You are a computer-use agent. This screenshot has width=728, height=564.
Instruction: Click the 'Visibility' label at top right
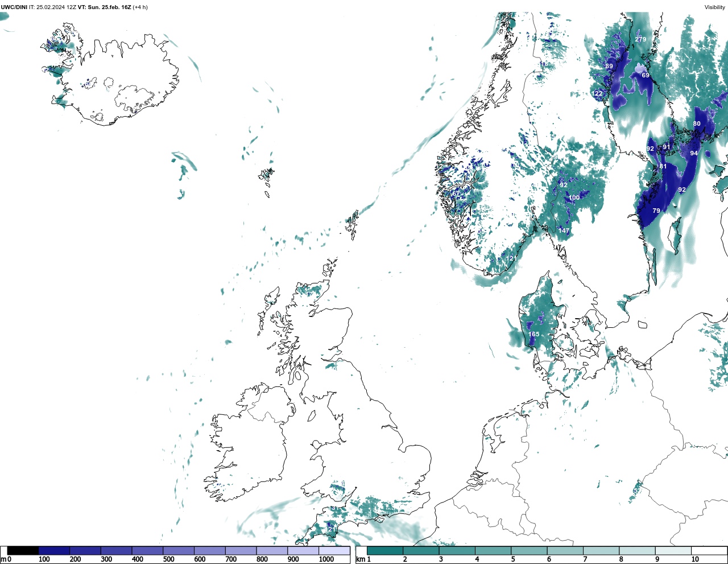coord(715,7)
